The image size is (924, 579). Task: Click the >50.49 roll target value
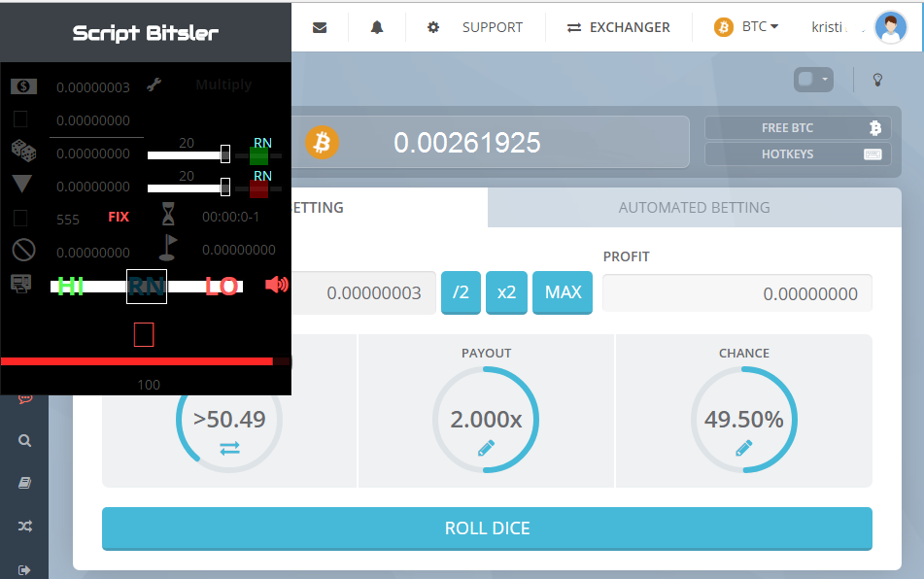pyautogui.click(x=230, y=420)
